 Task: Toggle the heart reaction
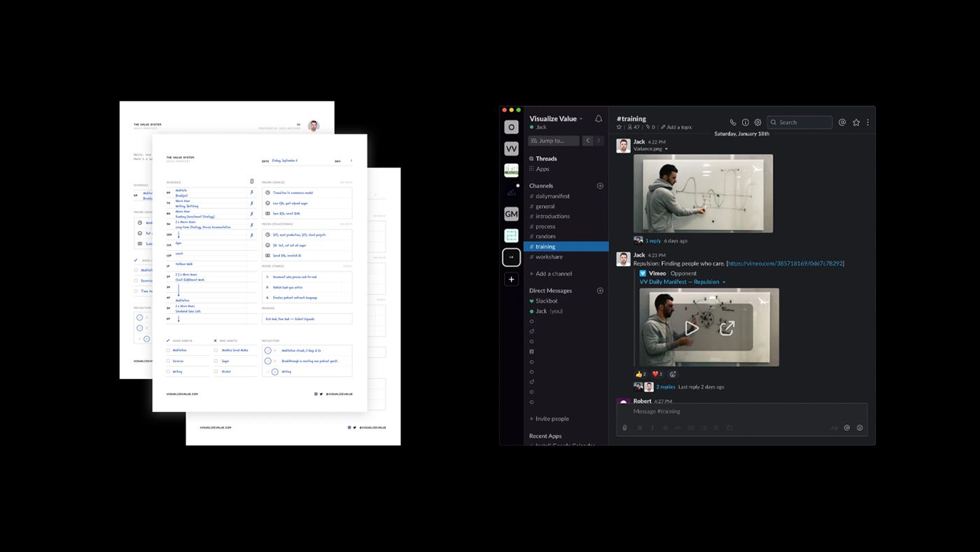pos(657,374)
